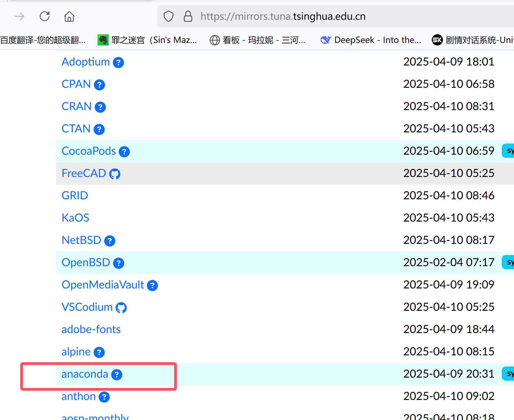Click syncing badge on anaconda row
Image resolution: width=514 pixels, height=420 pixels.
(x=508, y=374)
